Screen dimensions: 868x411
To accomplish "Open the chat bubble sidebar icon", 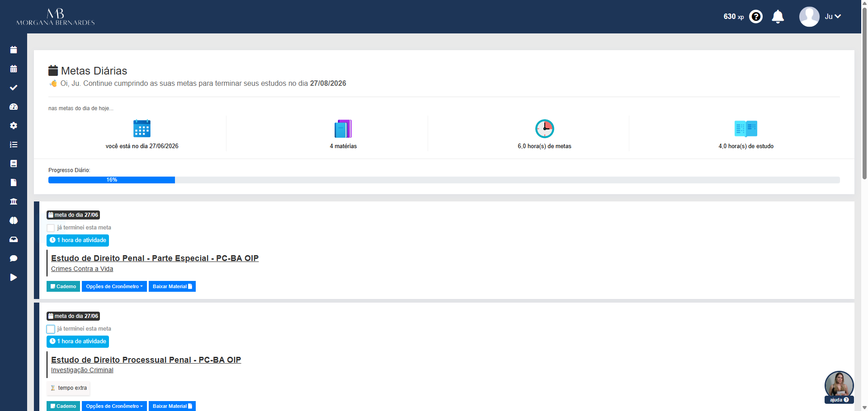I will [x=14, y=258].
